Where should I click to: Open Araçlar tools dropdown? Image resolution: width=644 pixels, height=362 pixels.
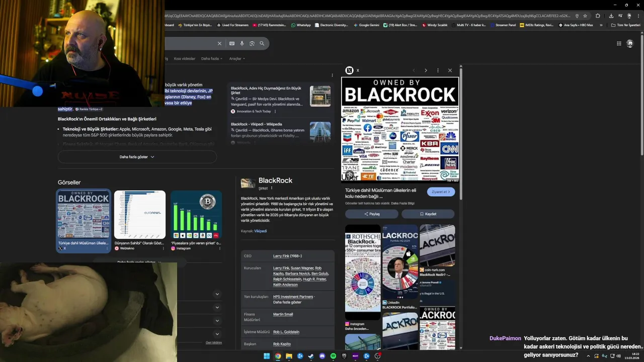click(237, 58)
